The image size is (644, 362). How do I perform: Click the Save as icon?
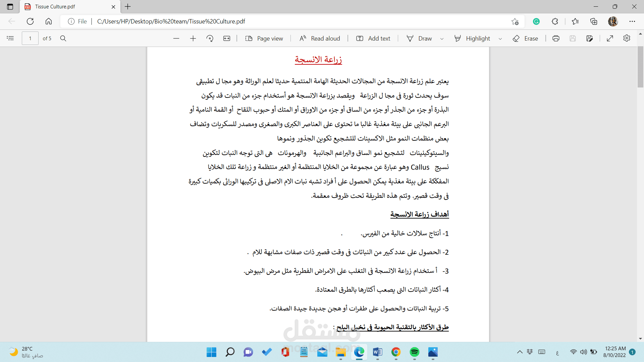(590, 39)
